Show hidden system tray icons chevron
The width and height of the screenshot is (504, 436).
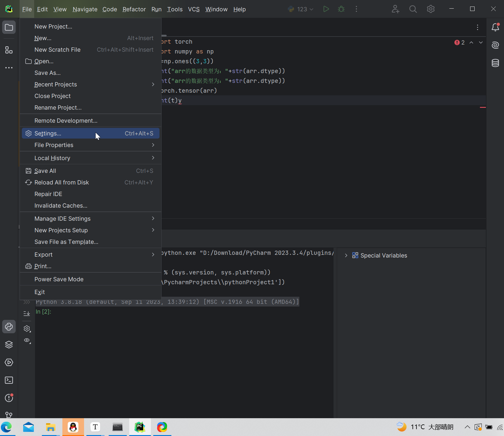pos(467,427)
